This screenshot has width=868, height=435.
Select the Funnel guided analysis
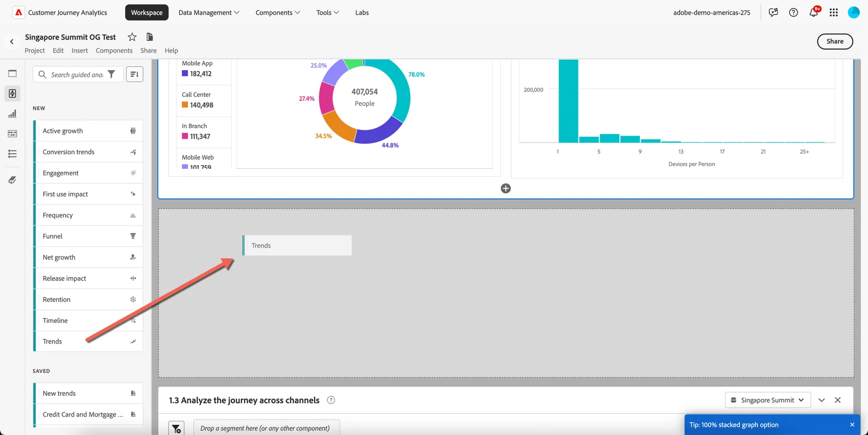(x=88, y=236)
